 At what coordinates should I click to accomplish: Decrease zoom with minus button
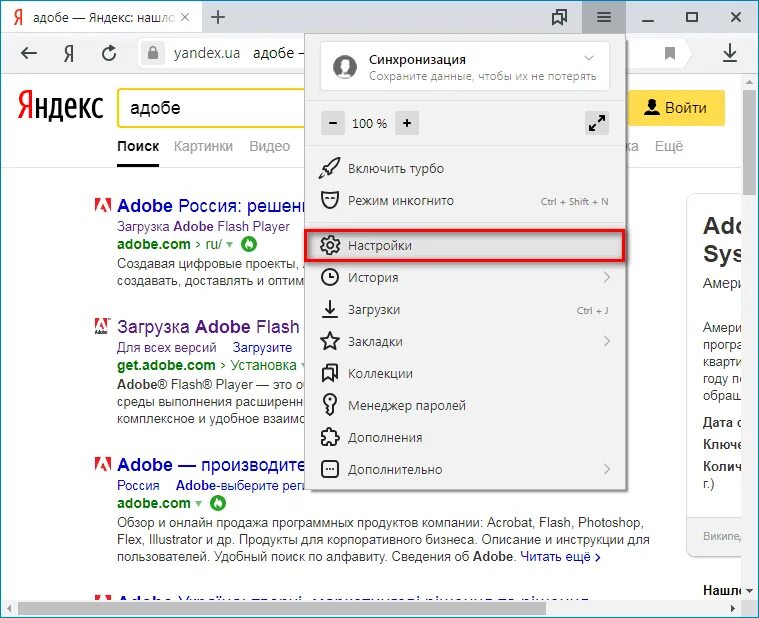tap(333, 123)
